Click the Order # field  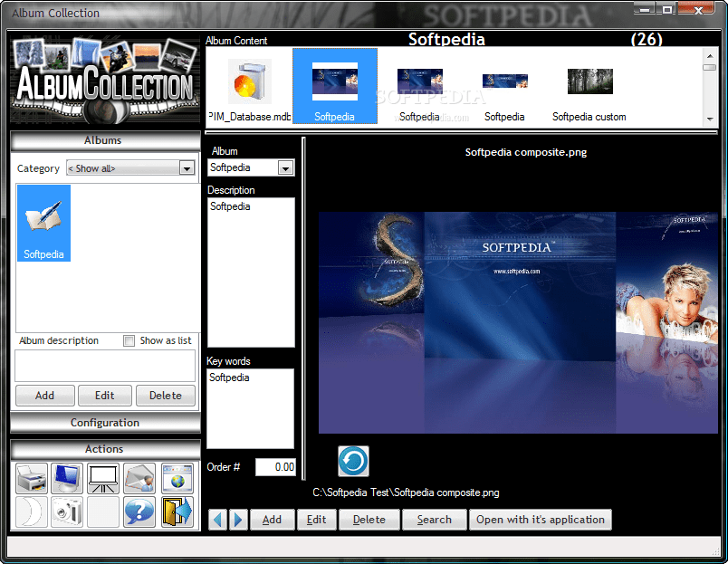click(x=275, y=467)
